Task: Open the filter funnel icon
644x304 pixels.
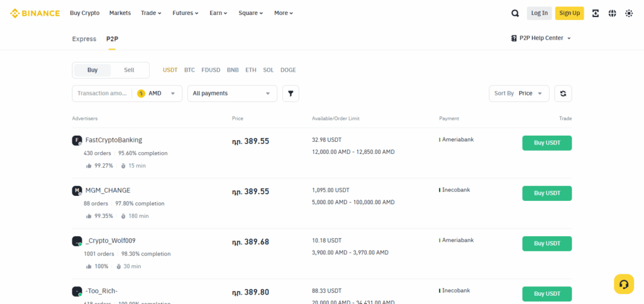Action: coord(291,94)
